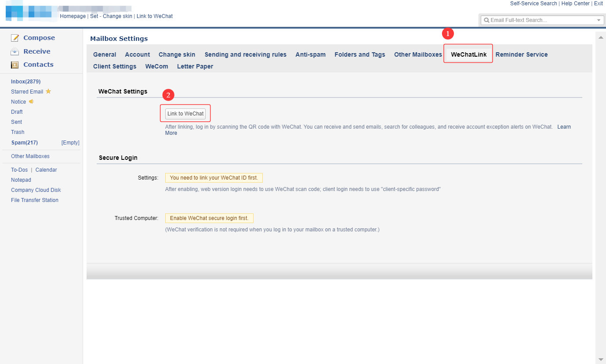Open the Reminder Service tab
This screenshot has width=606, height=364.
point(522,54)
